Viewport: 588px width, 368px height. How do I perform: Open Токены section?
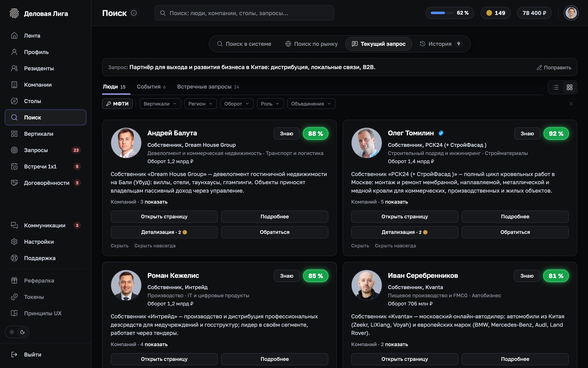point(46,297)
